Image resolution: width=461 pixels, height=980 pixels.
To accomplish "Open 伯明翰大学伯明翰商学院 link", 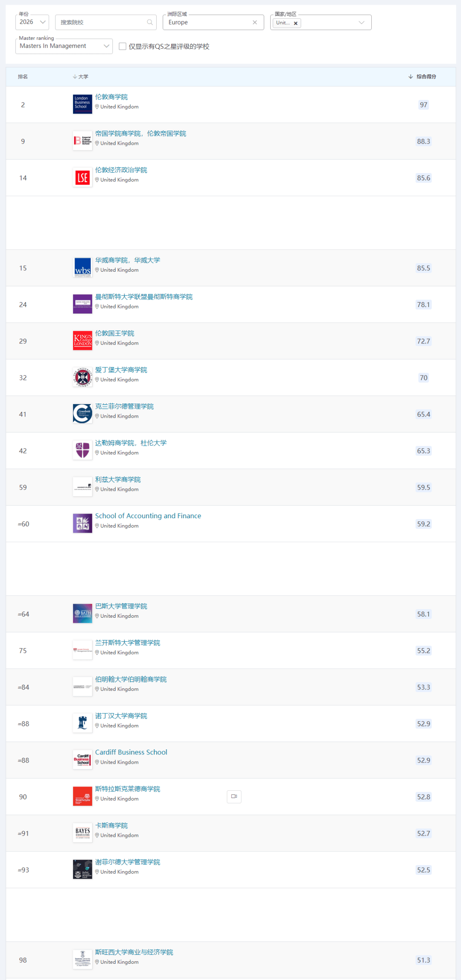I will (131, 679).
